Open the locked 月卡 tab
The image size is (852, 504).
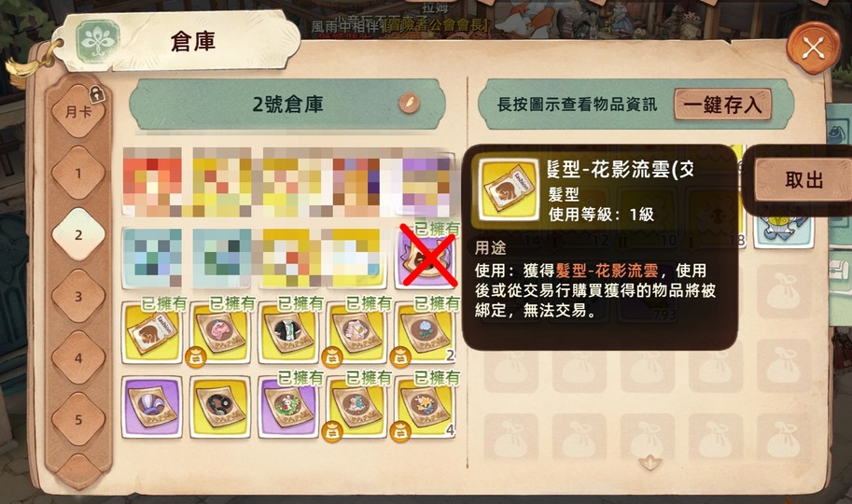pyautogui.click(x=78, y=111)
